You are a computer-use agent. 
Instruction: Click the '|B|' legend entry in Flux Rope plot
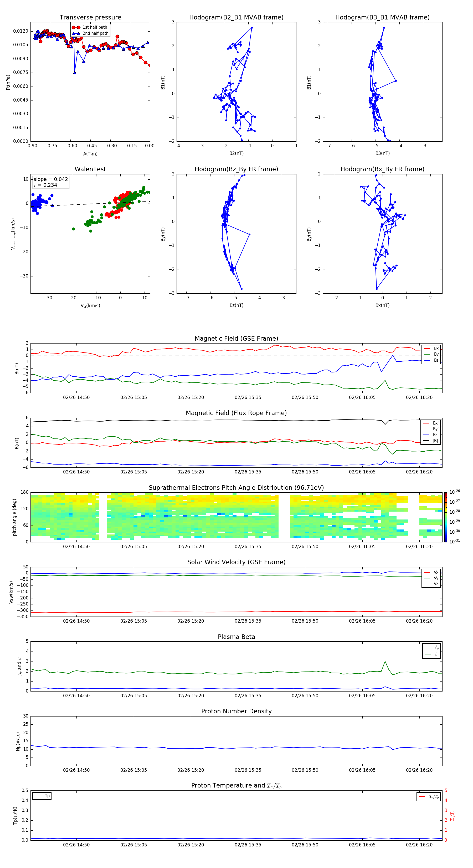(x=431, y=441)
